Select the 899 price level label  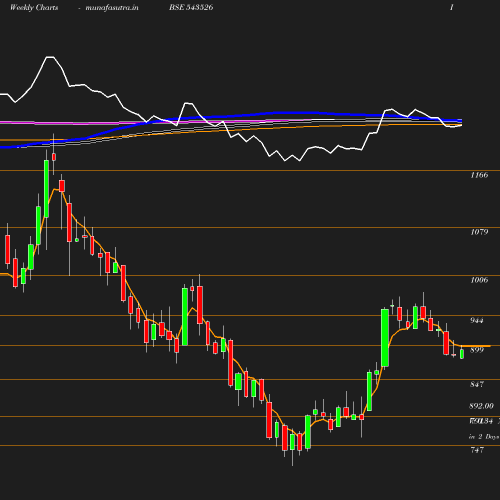coord(477,350)
